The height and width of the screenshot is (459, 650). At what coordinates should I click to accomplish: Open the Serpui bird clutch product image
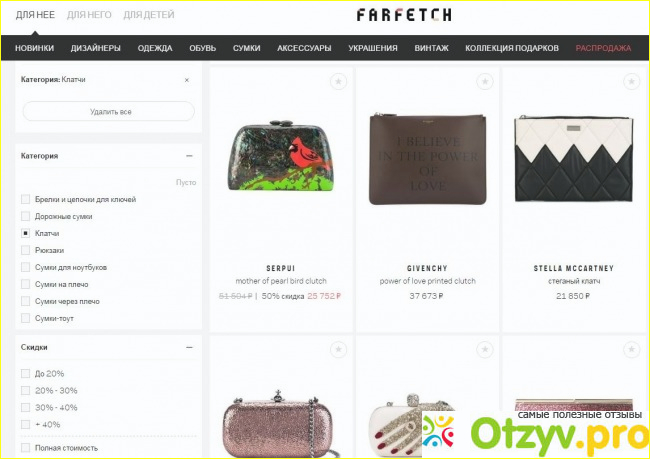(x=281, y=157)
